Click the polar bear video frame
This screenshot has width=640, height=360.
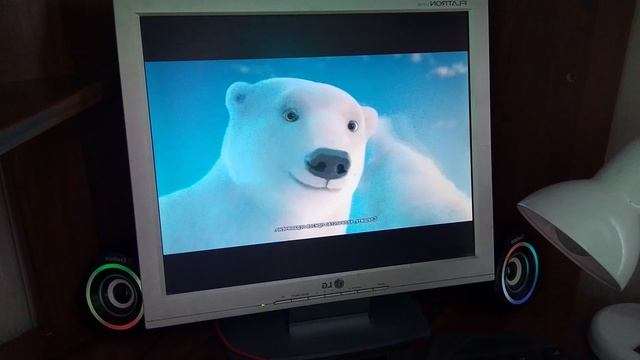(x=309, y=153)
